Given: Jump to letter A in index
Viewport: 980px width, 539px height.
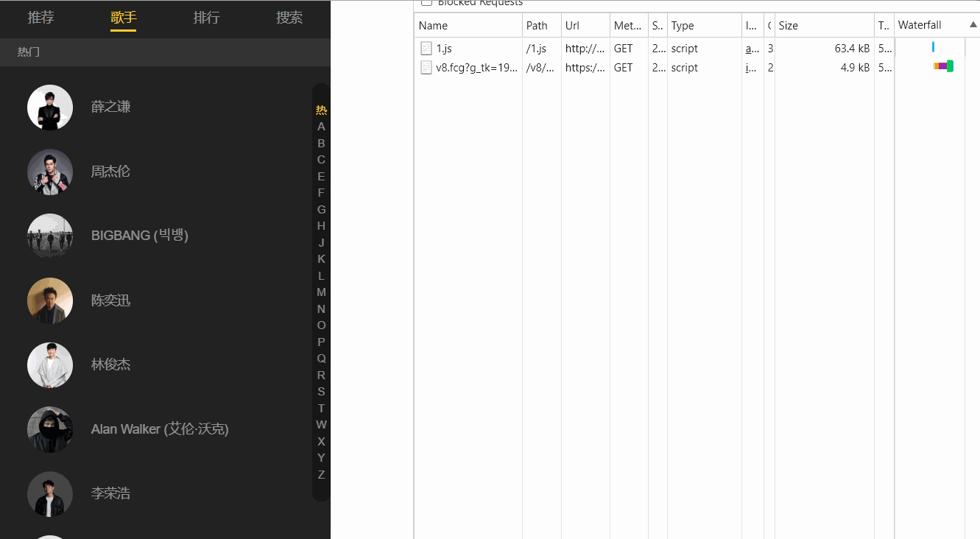Looking at the screenshot, I should click(x=321, y=127).
